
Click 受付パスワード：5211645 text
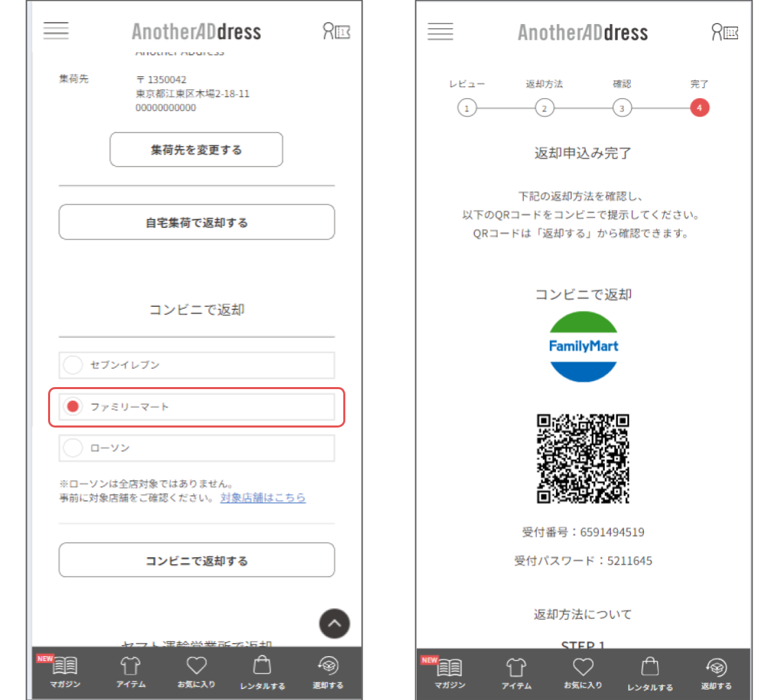(x=583, y=561)
